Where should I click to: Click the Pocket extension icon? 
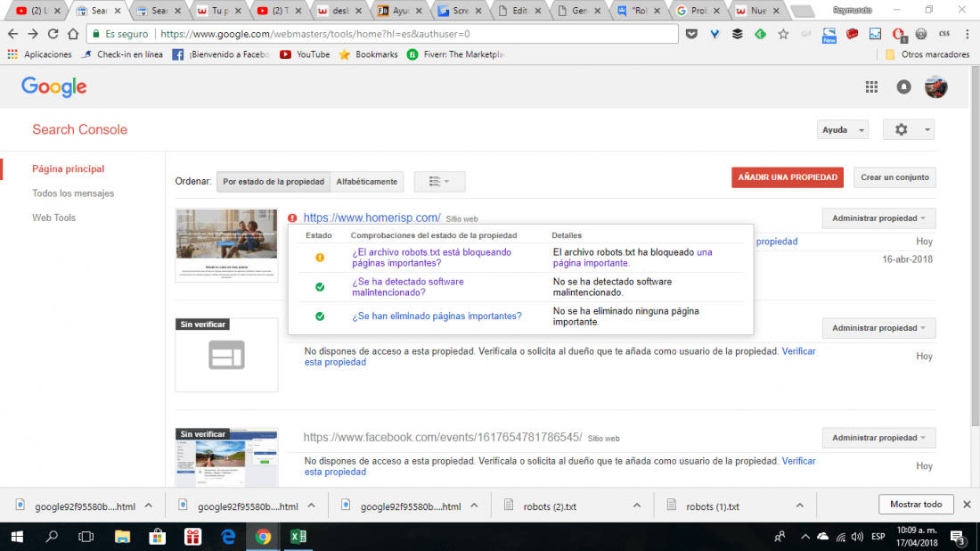click(691, 35)
